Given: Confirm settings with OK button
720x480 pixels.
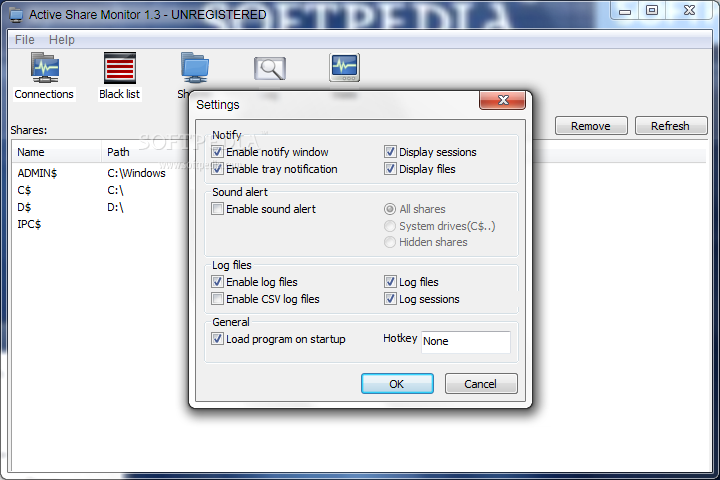Looking at the screenshot, I should pos(397,384).
